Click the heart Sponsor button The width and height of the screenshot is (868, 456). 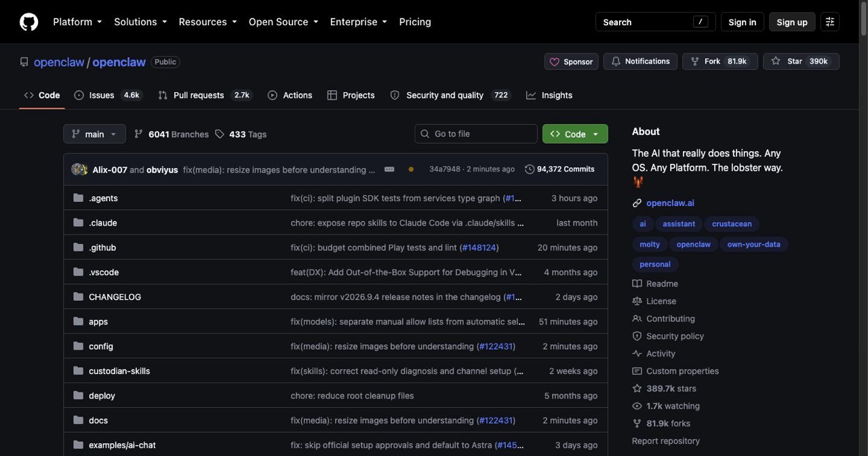(571, 62)
